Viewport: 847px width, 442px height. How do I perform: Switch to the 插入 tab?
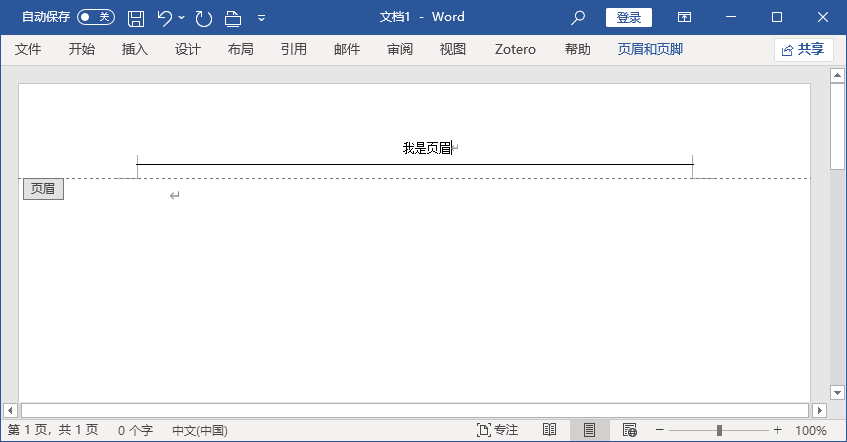[x=135, y=49]
